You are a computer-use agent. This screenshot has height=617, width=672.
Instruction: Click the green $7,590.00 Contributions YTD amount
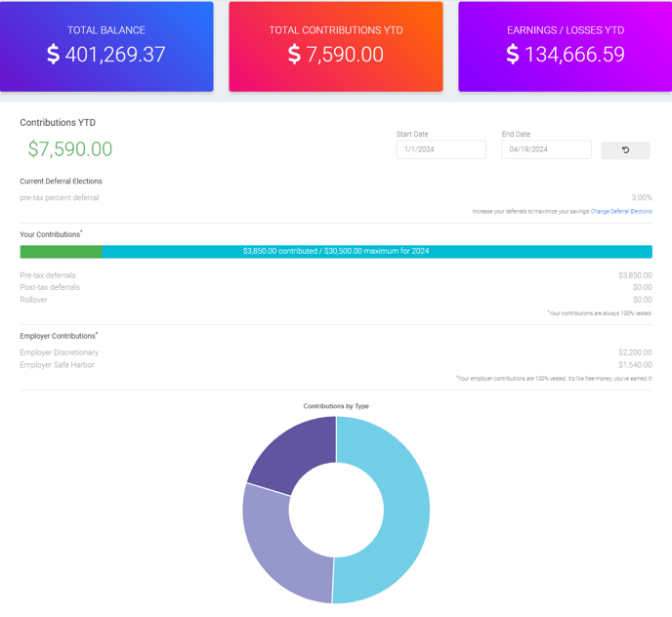coord(70,149)
